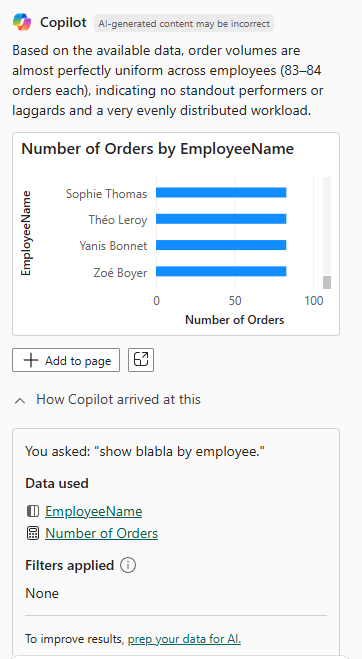Follow the prep your data for AI link
362x659 pixels.
(185, 639)
